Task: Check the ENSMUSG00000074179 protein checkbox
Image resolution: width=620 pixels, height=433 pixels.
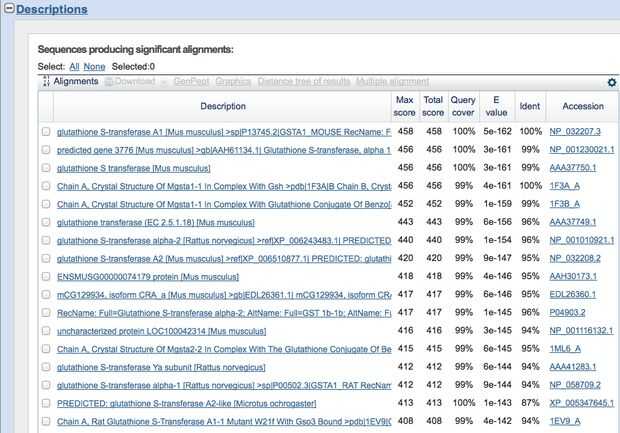Action: pyautogui.click(x=46, y=276)
